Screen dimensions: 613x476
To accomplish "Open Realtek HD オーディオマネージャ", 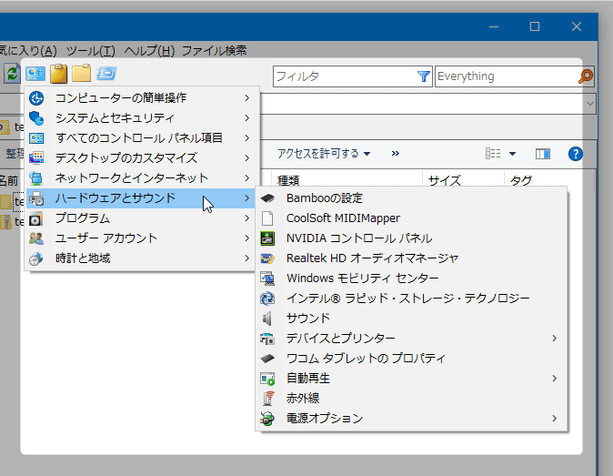I will (411, 258).
